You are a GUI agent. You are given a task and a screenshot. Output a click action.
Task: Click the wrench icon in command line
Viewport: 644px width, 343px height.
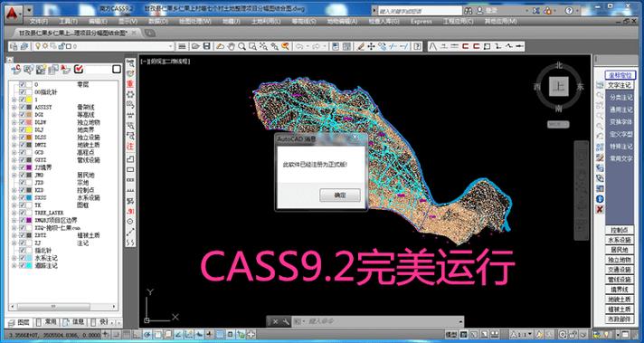pos(286,321)
